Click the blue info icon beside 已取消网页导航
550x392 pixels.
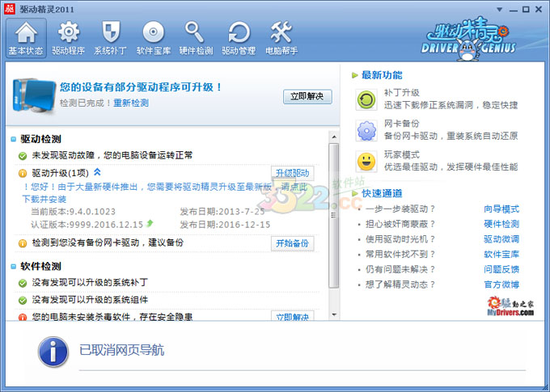tap(53, 352)
